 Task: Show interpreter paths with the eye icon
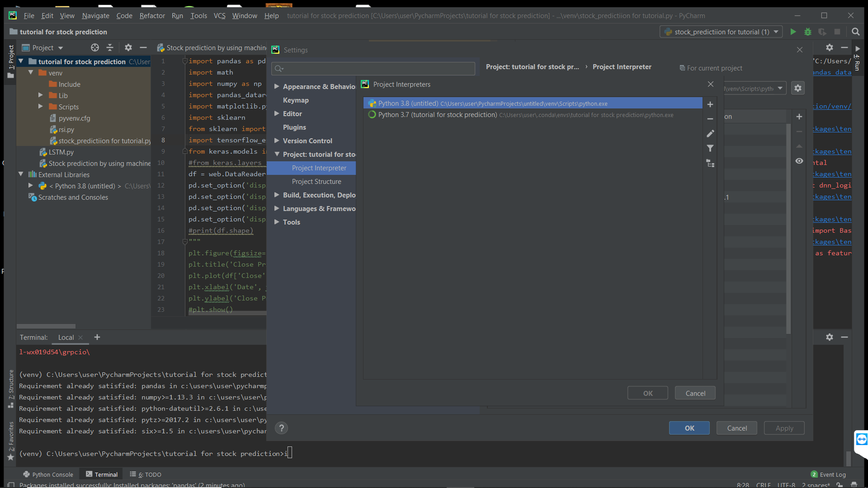coord(799,161)
